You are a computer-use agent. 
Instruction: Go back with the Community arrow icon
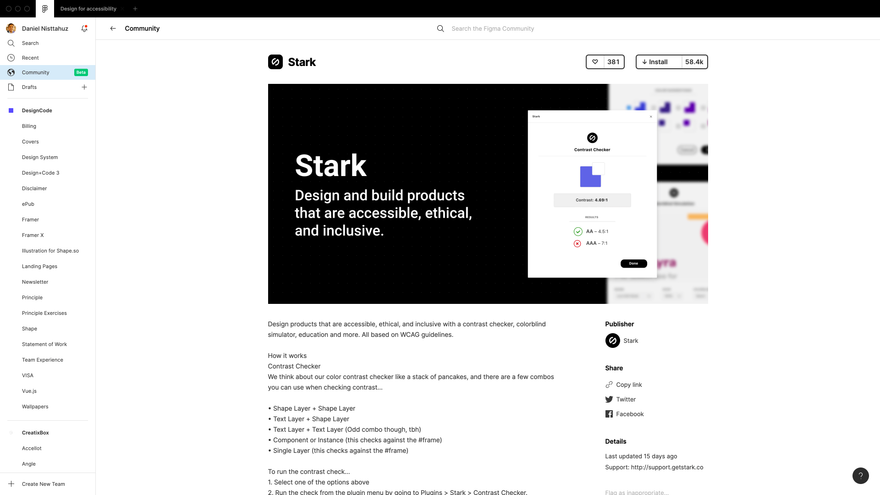pos(113,28)
